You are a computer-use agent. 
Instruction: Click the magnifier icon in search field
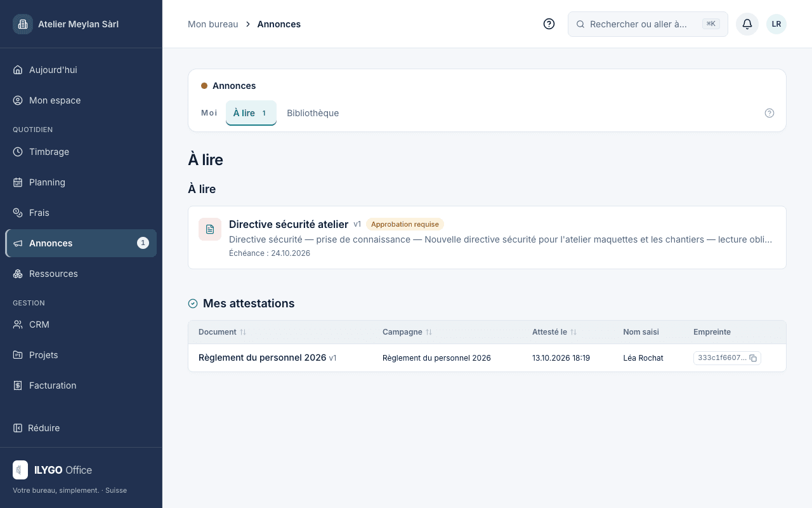point(580,24)
